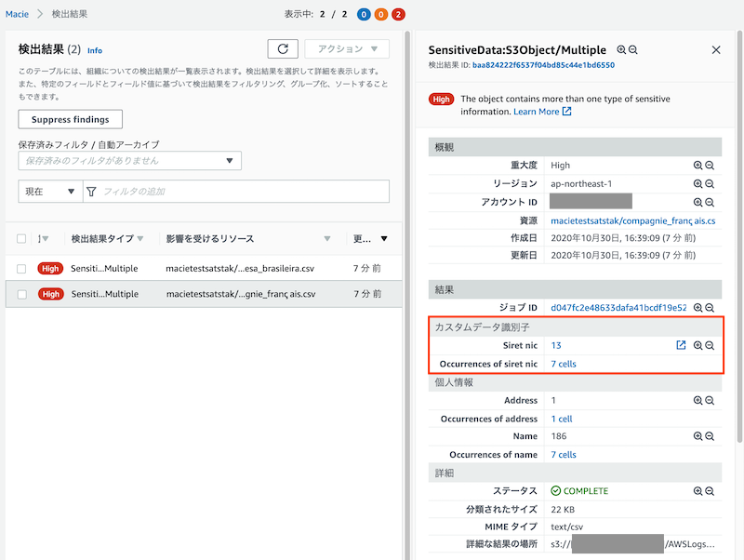Exclude severity High with minus magnifier
744x560 pixels.
[710, 166]
